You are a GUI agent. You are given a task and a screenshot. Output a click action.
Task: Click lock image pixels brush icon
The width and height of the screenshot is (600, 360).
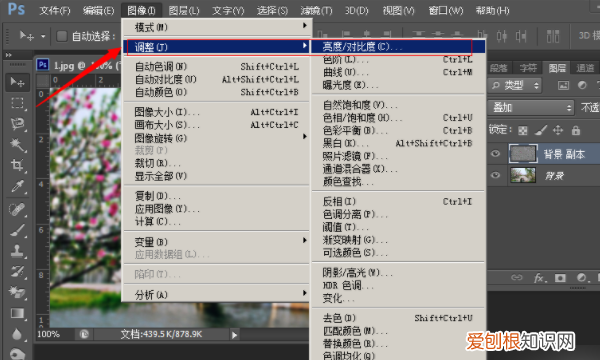coord(541,130)
